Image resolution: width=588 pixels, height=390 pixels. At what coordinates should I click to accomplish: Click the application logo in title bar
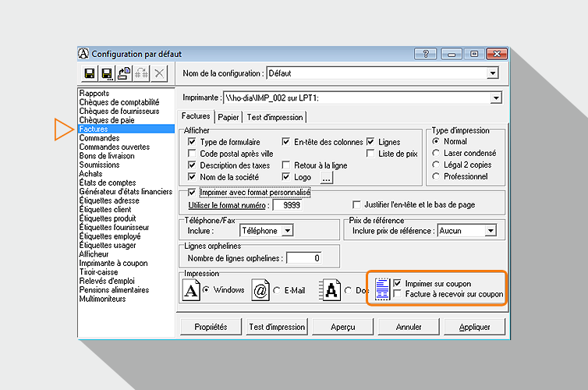pyautogui.click(x=83, y=54)
